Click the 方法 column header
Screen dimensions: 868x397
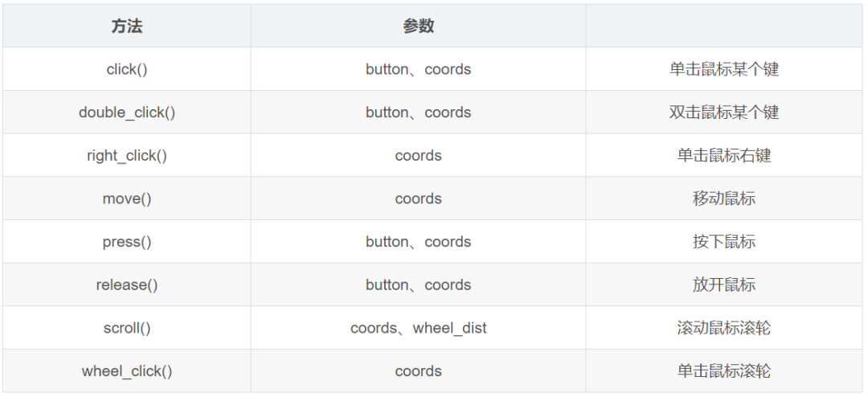127,27
